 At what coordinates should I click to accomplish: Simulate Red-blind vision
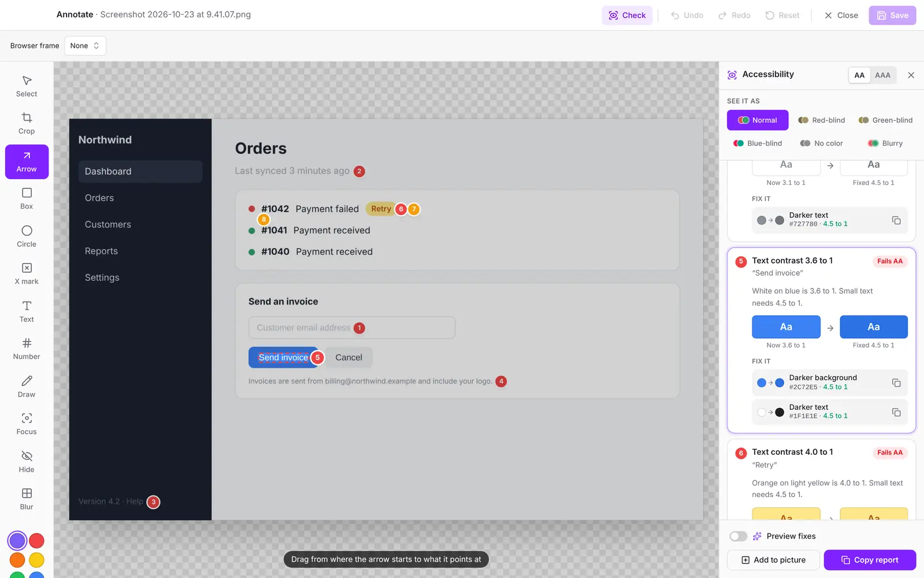tap(821, 120)
